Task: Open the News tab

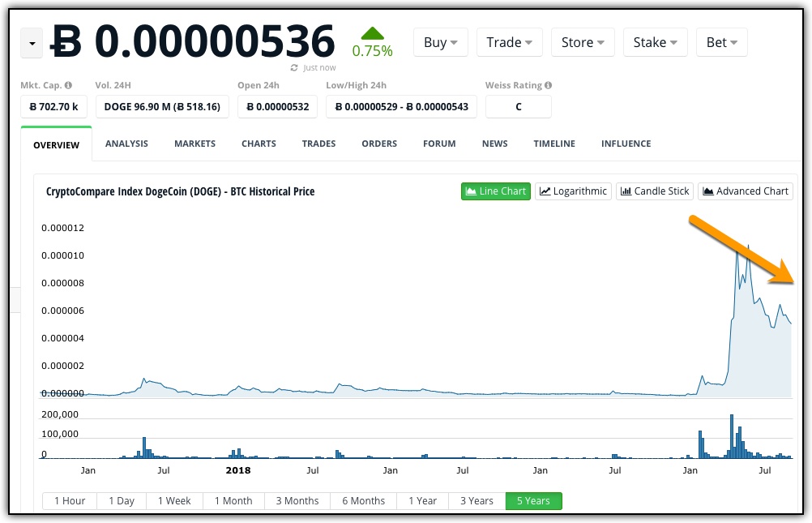Action: point(494,144)
